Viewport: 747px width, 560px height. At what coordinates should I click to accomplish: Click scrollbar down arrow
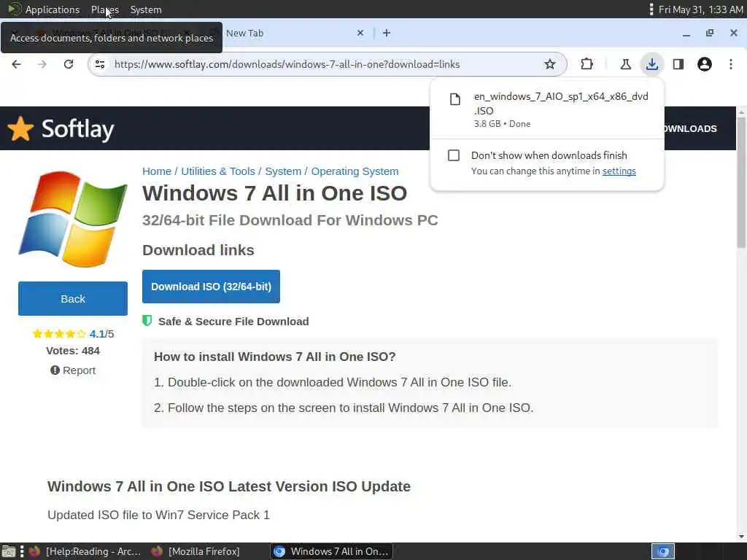pyautogui.click(x=741, y=537)
